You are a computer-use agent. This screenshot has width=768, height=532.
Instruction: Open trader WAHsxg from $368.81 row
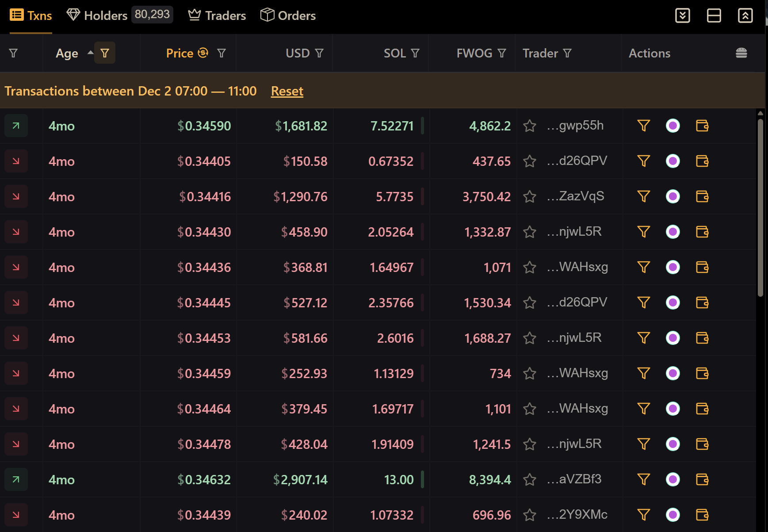coord(583,267)
